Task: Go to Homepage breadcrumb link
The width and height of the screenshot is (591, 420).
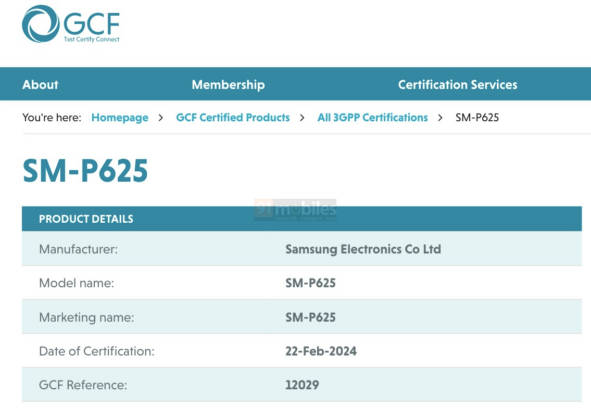Action: pos(120,117)
